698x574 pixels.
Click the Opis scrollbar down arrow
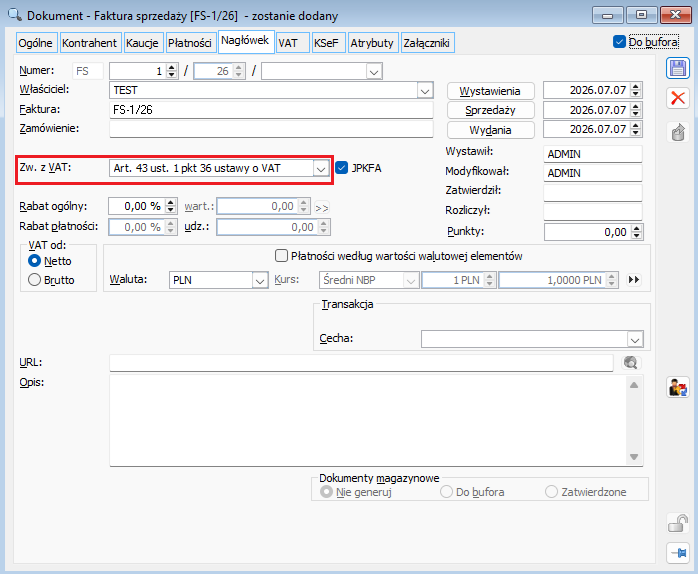[634, 457]
